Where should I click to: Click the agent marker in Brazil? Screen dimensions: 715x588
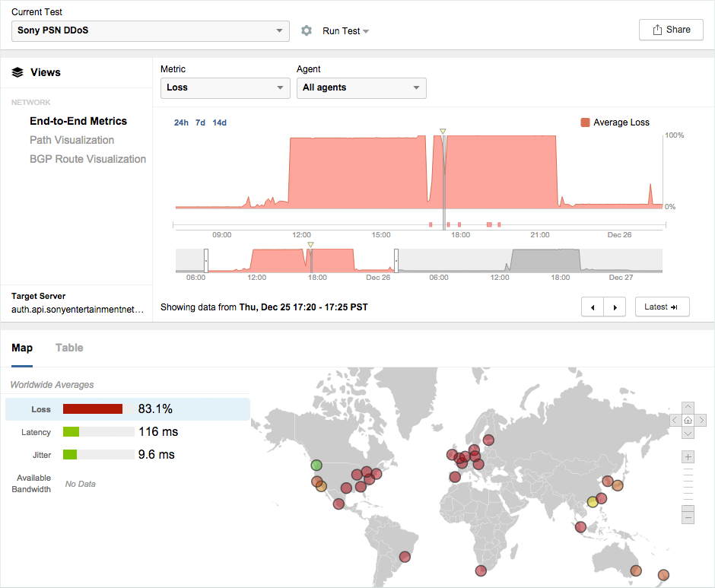pos(405,557)
